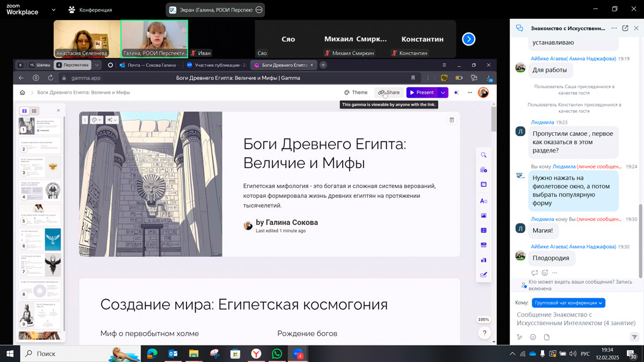Open card templates icon in Gamma side toolbar
Image resolution: width=644 pixels, height=362 pixels.
(x=483, y=184)
